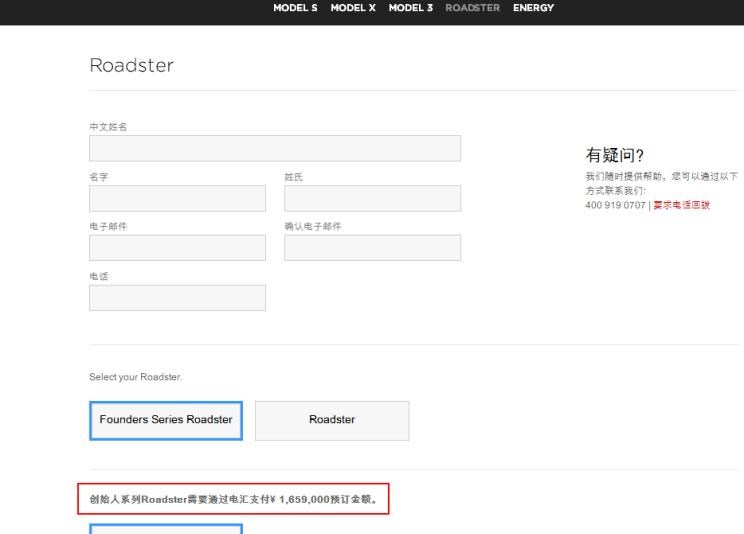Click into the 电话 input field
The width and height of the screenshot is (744, 534).
177,298
